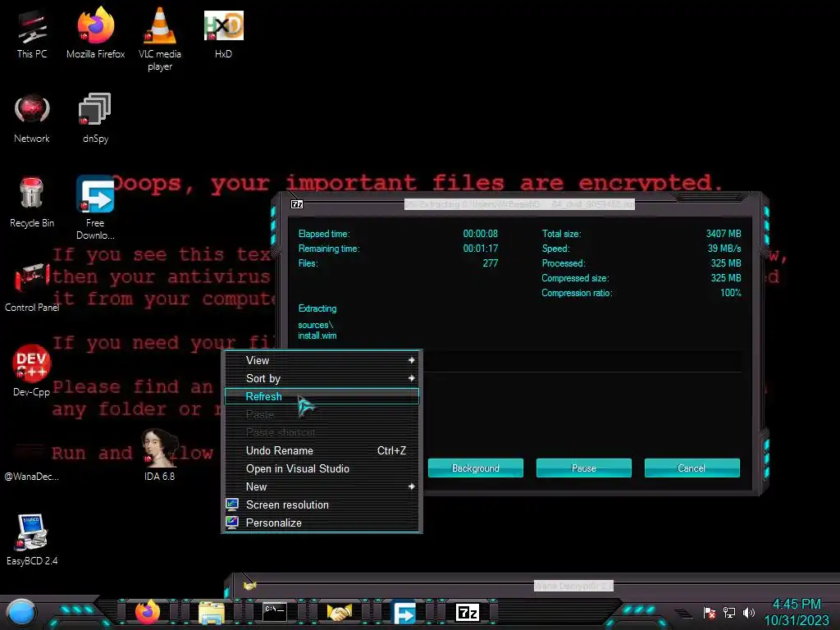Screen dimensions: 840x630
Task: Open the network tray icon
Action: tap(729, 613)
